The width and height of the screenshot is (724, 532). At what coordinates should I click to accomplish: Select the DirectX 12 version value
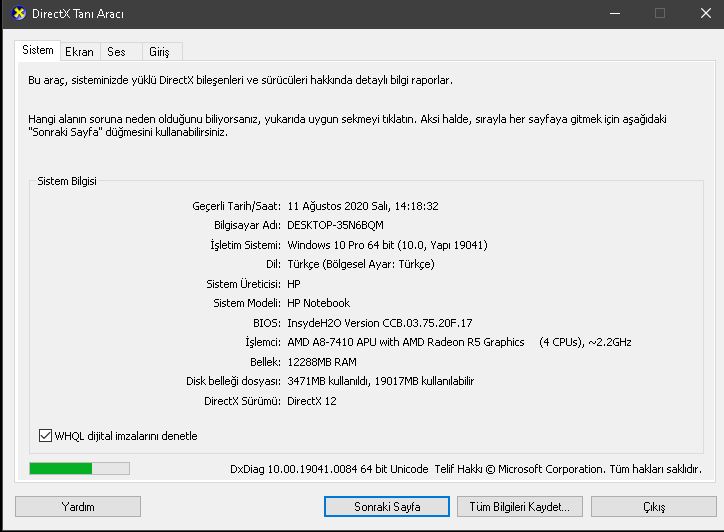click(x=312, y=401)
